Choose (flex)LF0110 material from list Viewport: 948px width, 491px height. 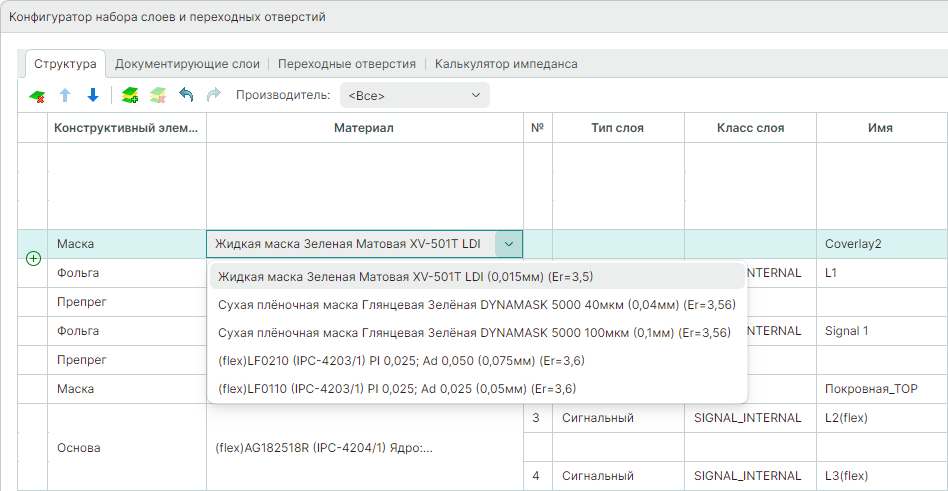pos(396,388)
